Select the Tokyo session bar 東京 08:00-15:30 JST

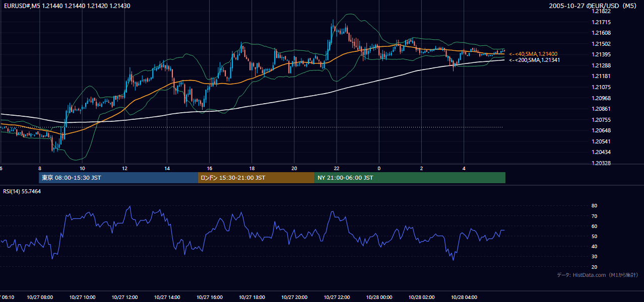[118, 178]
